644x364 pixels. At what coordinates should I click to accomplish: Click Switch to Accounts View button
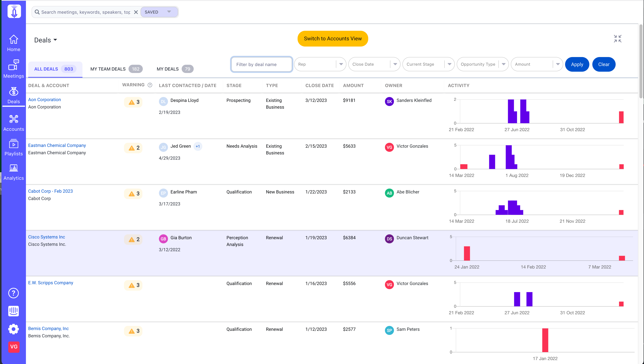click(333, 38)
